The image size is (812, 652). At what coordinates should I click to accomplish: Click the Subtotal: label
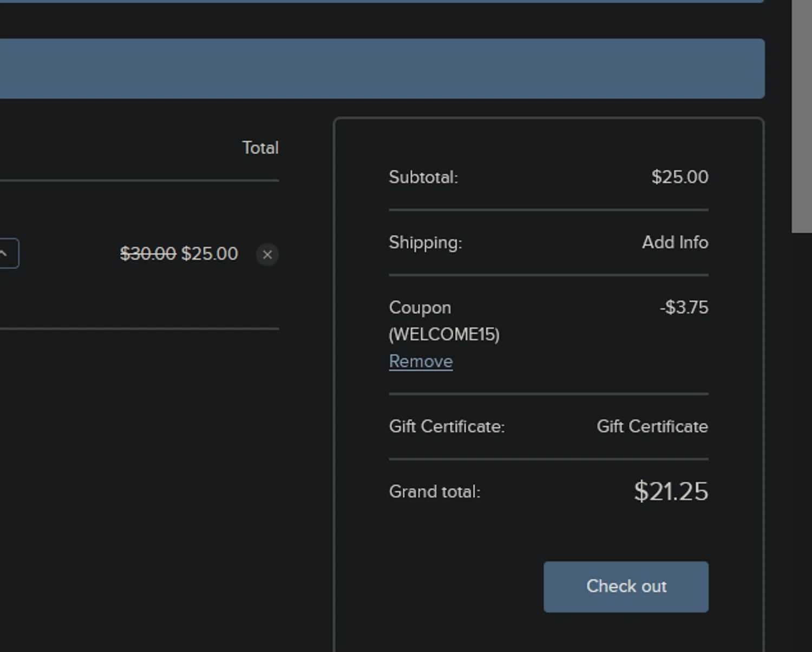point(423,177)
